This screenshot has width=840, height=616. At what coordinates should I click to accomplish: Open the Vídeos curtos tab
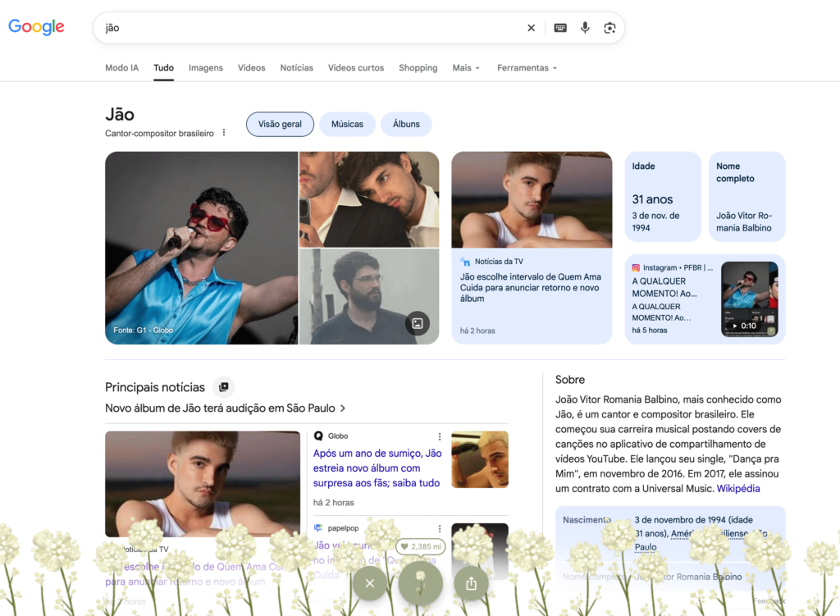pos(356,68)
